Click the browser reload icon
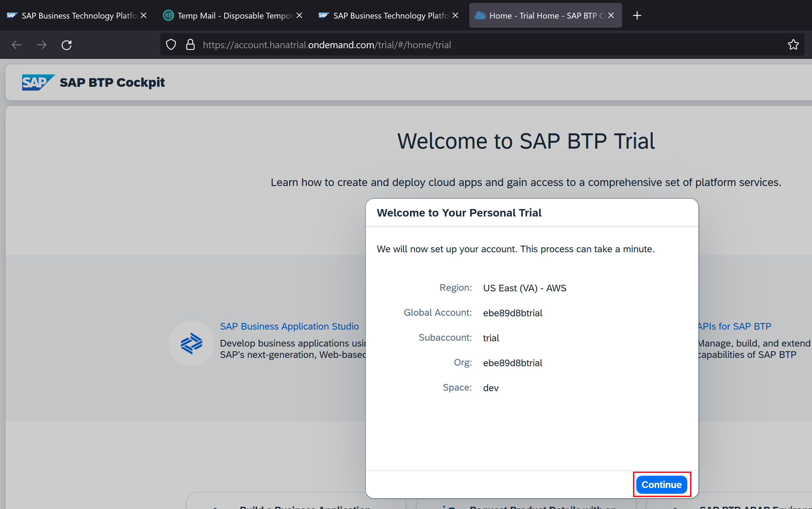The height and width of the screenshot is (509, 812). pos(66,45)
